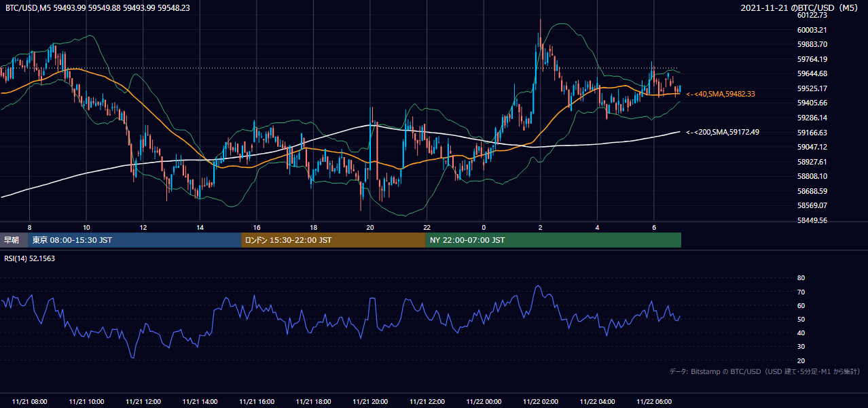
Task: Click the 11/22 06:00 date label
Action: 653,402
